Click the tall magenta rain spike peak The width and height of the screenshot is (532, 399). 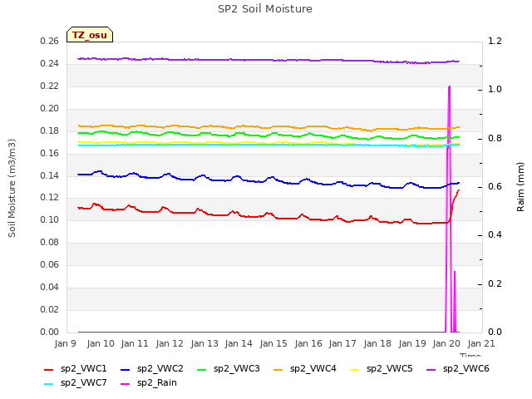(449, 86)
